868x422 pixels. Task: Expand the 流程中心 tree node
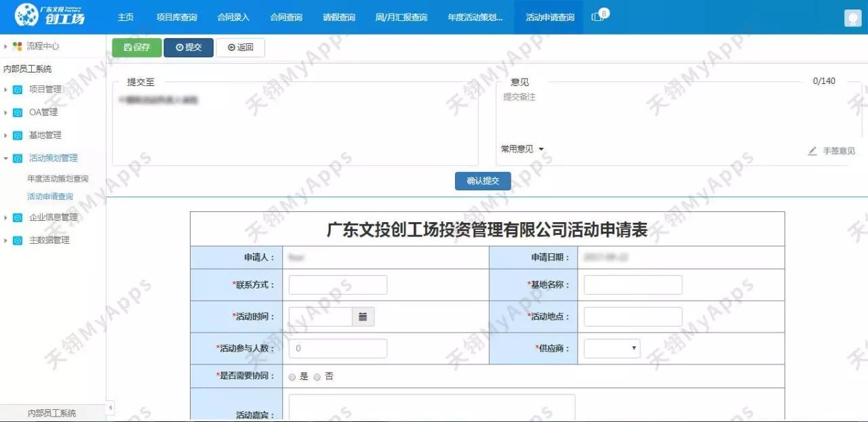pos(5,46)
